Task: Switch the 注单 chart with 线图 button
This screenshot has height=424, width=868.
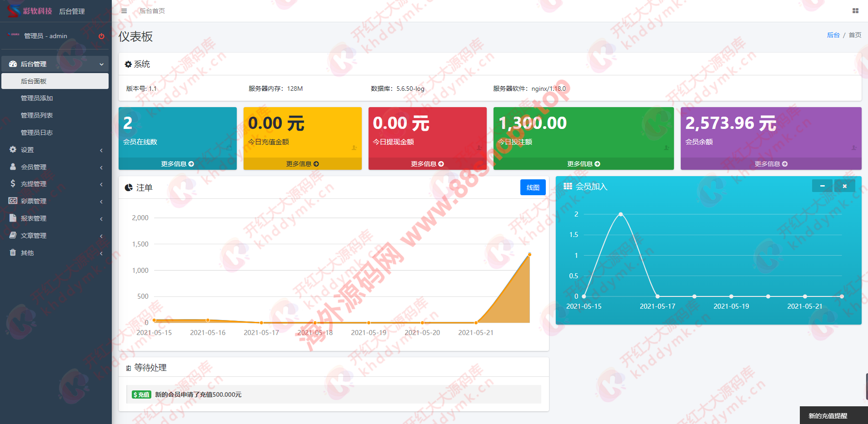Action: 533,187
